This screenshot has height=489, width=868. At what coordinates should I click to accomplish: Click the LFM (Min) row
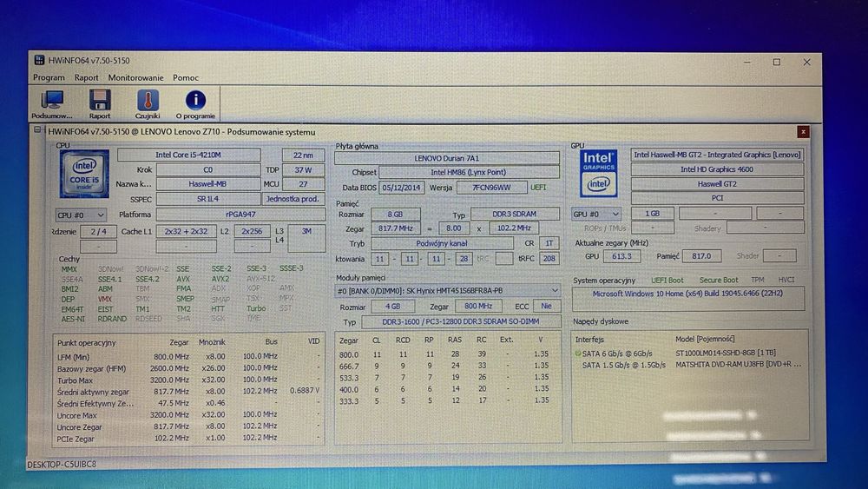[x=188, y=357]
